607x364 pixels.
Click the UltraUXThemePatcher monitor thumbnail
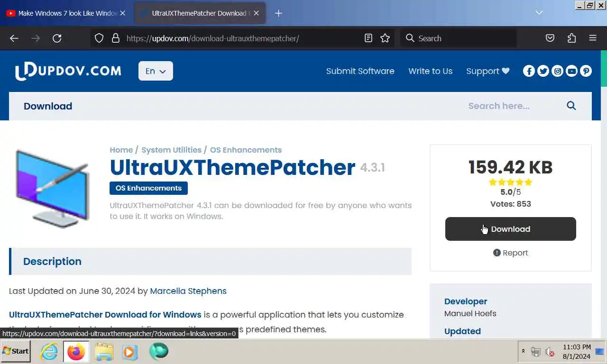click(52, 189)
